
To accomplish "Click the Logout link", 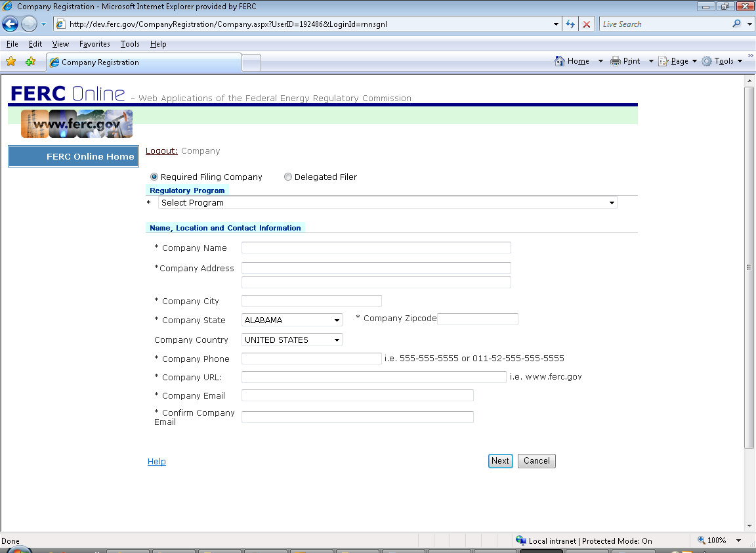I will coord(161,150).
